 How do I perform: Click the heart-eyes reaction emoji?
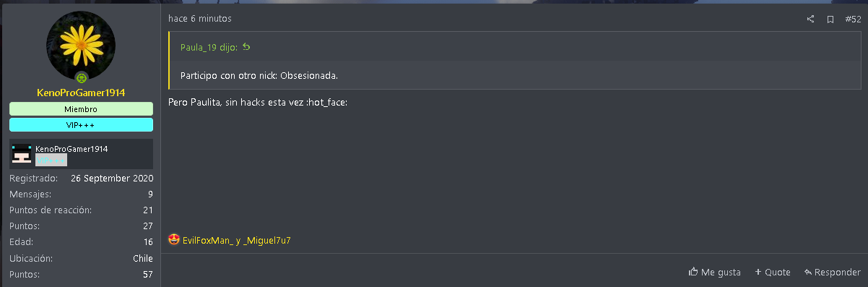pyautogui.click(x=173, y=239)
